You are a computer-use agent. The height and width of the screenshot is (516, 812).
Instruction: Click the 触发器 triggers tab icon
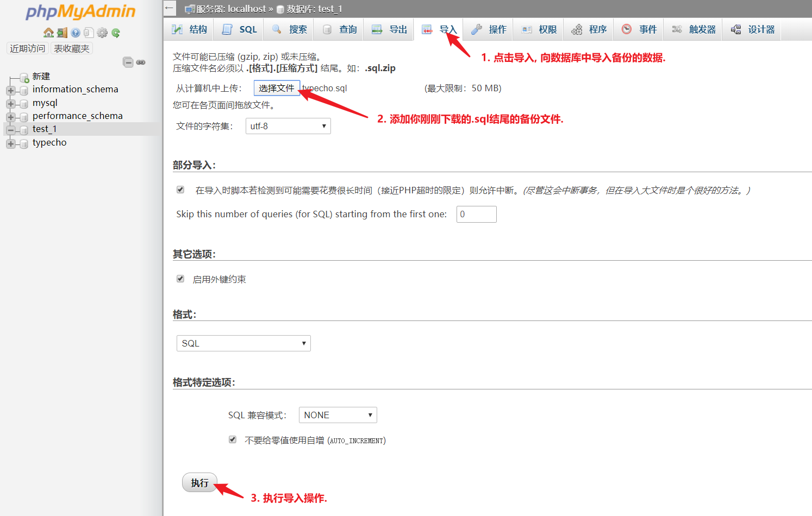pos(677,29)
